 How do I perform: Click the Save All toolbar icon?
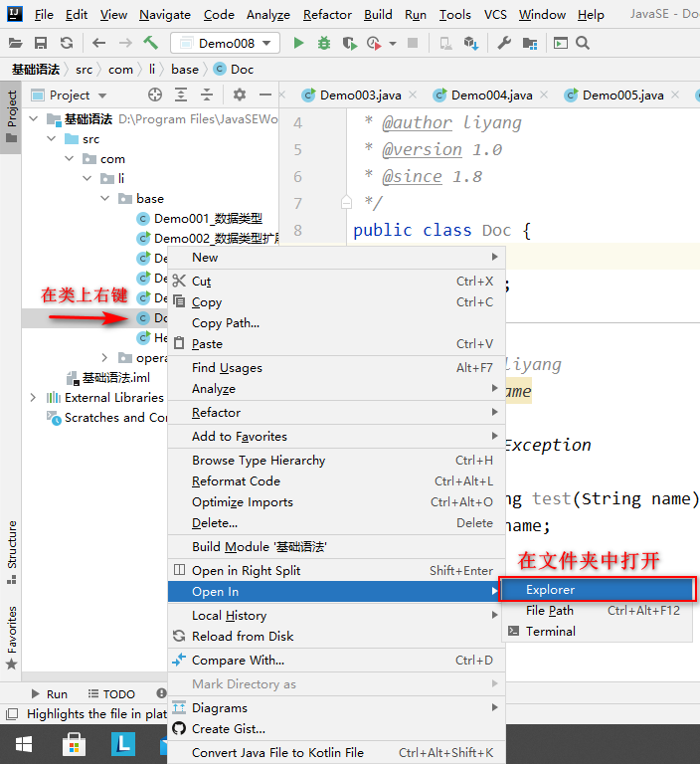[x=41, y=44]
